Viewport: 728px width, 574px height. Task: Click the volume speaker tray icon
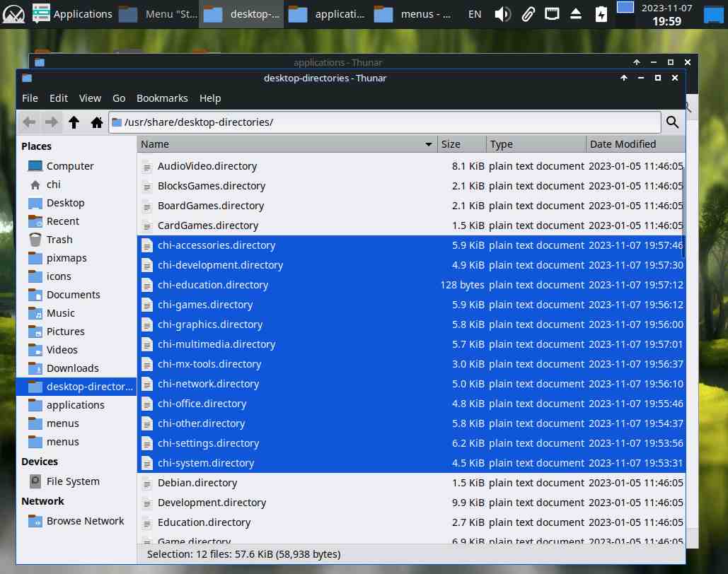(x=502, y=14)
